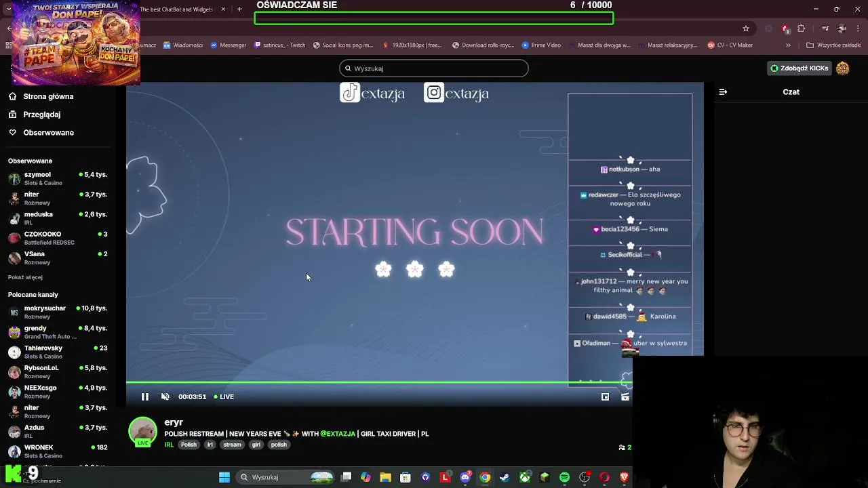Image resolution: width=868 pixels, height=488 pixels.
Task: Focus the Wyszukaj search field on Kick
Action: [x=434, y=68]
